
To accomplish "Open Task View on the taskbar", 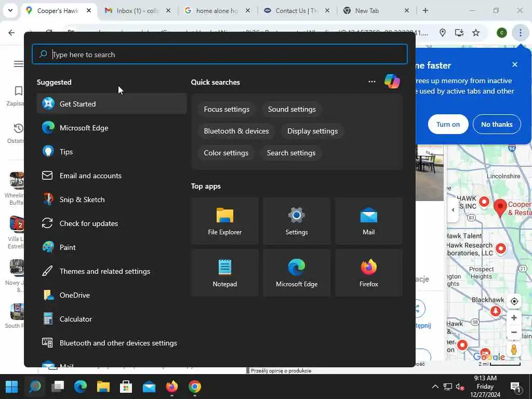I will coord(58,387).
